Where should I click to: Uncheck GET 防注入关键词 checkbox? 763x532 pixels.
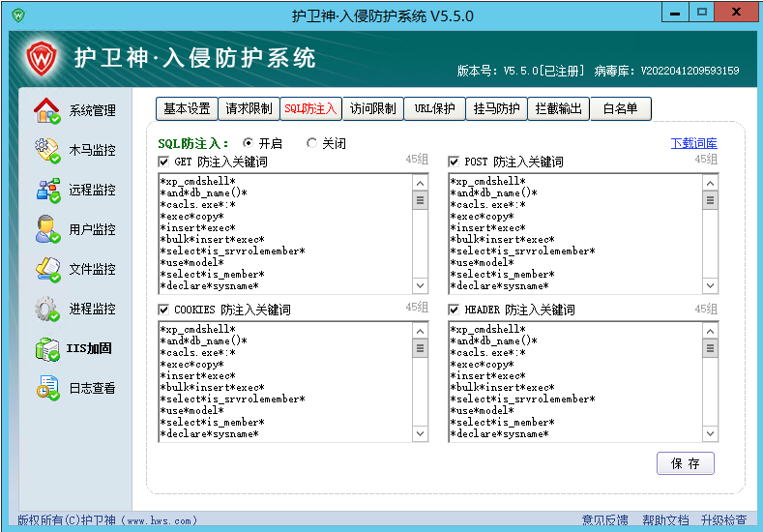click(163, 162)
